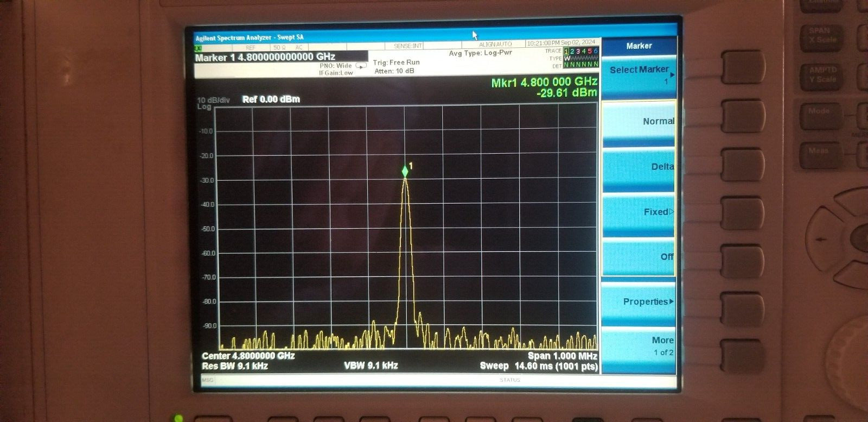Click the SENSE:INT status label

pyautogui.click(x=407, y=46)
